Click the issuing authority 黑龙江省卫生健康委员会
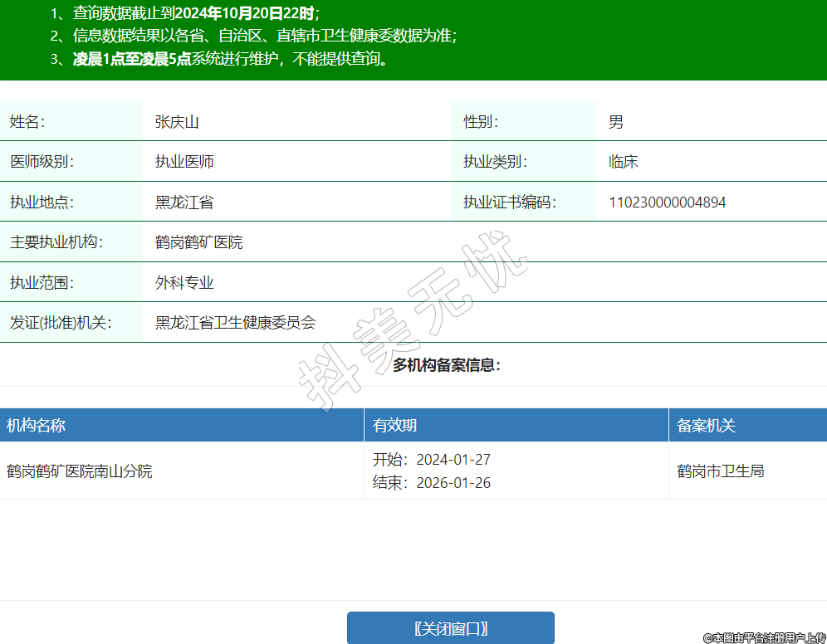This screenshot has height=644, width=827. click(236, 323)
